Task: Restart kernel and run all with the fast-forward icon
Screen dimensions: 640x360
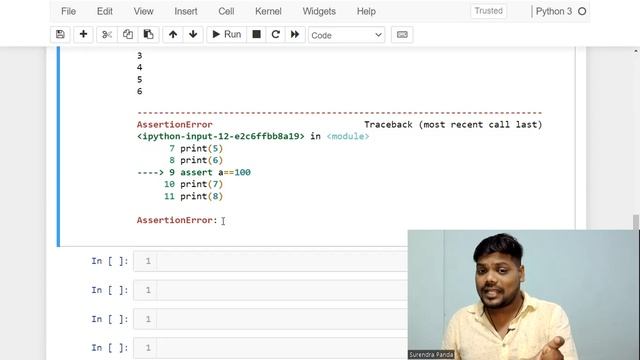Action: pos(295,35)
